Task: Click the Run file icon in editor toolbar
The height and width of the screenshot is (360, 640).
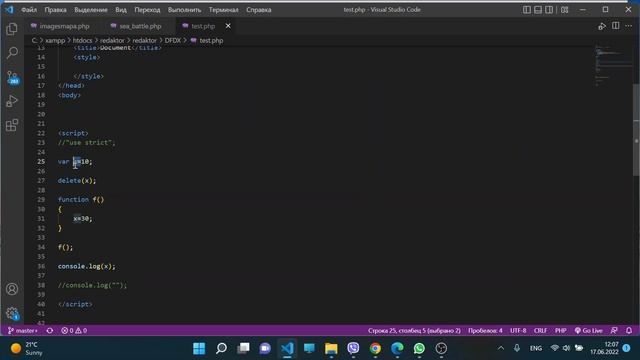Action: click(602, 26)
